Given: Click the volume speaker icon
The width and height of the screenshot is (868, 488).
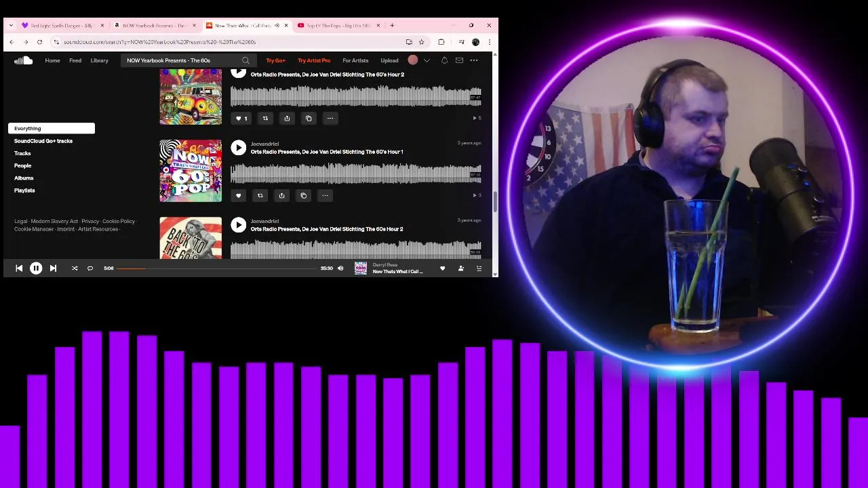Looking at the screenshot, I should (340, 268).
